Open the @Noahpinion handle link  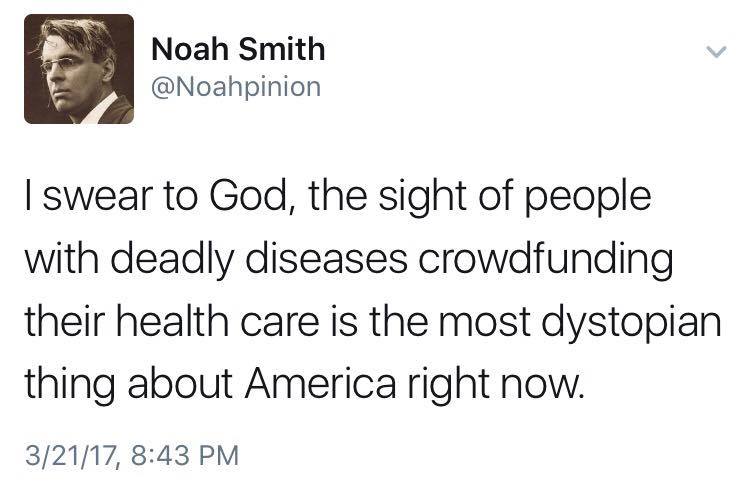[x=236, y=88]
